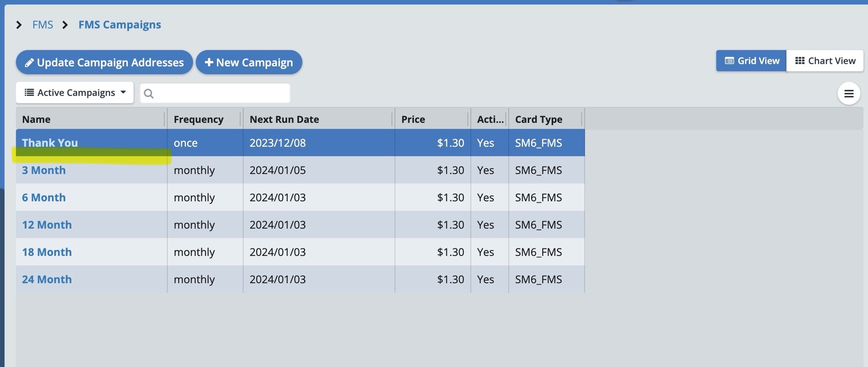This screenshot has width=868, height=367.
Task: Switch to Chart View
Action: [825, 61]
